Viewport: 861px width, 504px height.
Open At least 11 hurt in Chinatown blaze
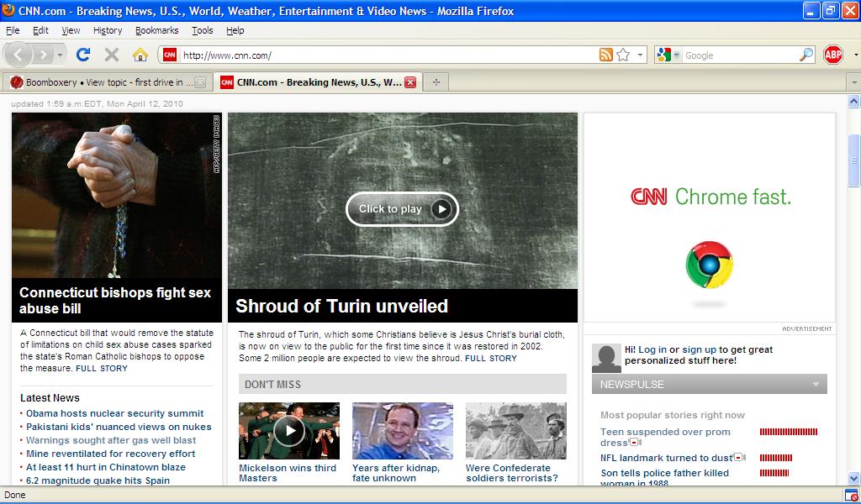[x=106, y=467]
